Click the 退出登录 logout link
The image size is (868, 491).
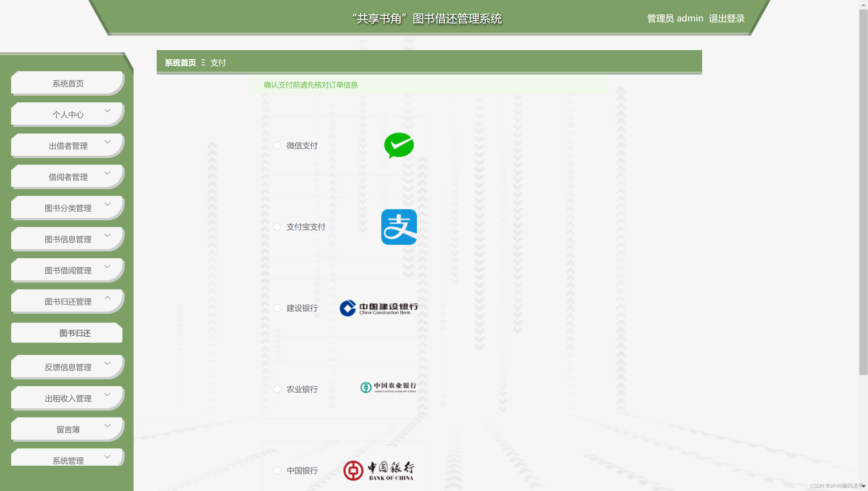726,18
